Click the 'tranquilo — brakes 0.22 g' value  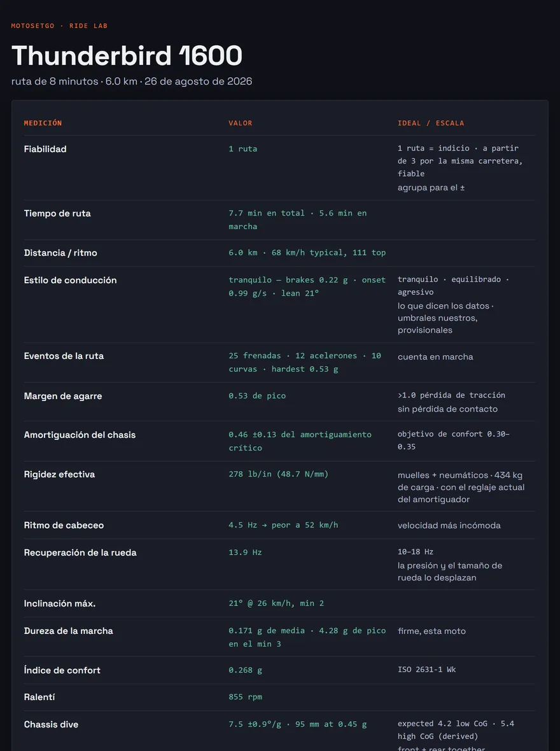[x=307, y=286]
